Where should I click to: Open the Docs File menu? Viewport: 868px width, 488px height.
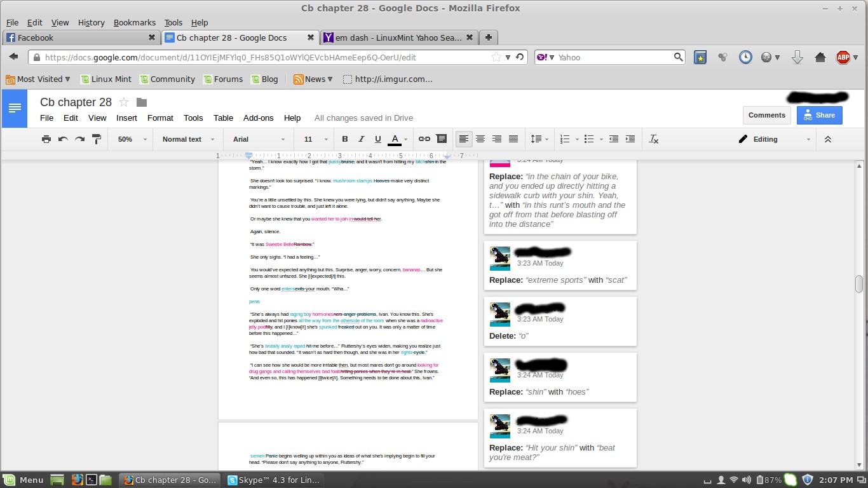tap(46, 118)
